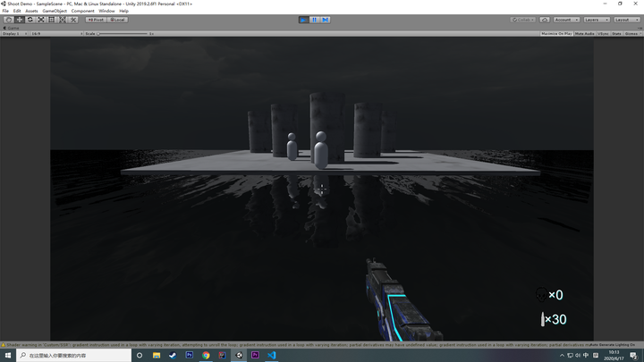Open Visual Studio Code from the taskbar
The width and height of the screenshot is (644, 362).
coord(272,355)
